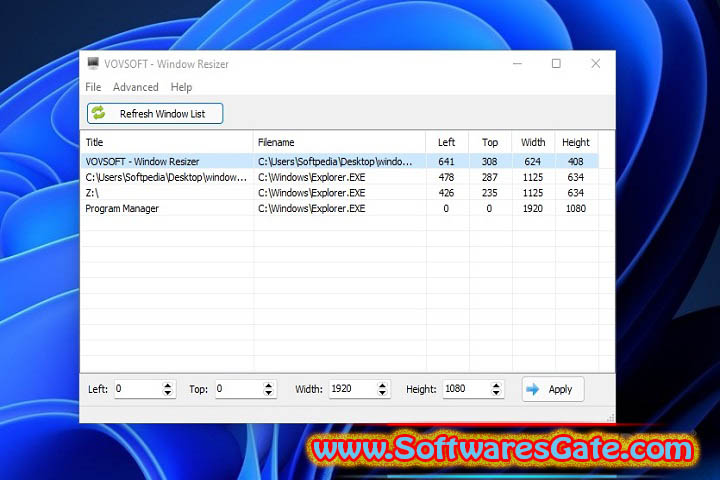Increase the Width value with up arrow
The height and width of the screenshot is (480, 720).
[x=382, y=385]
